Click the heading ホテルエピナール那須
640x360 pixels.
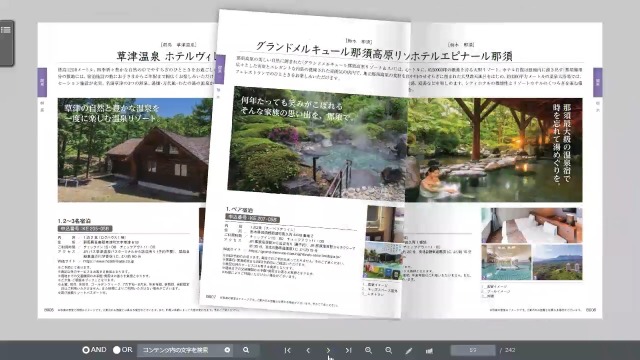tap(461, 56)
